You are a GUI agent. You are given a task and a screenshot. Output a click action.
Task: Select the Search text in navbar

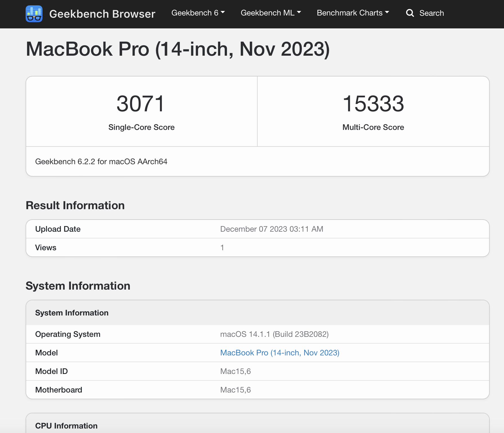pos(431,13)
